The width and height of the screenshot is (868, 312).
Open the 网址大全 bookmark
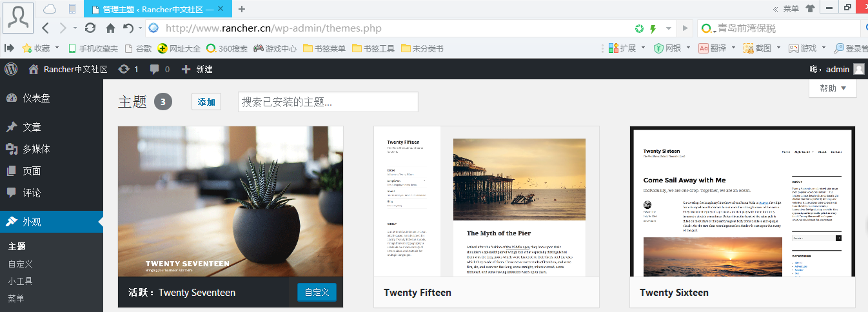tap(179, 48)
